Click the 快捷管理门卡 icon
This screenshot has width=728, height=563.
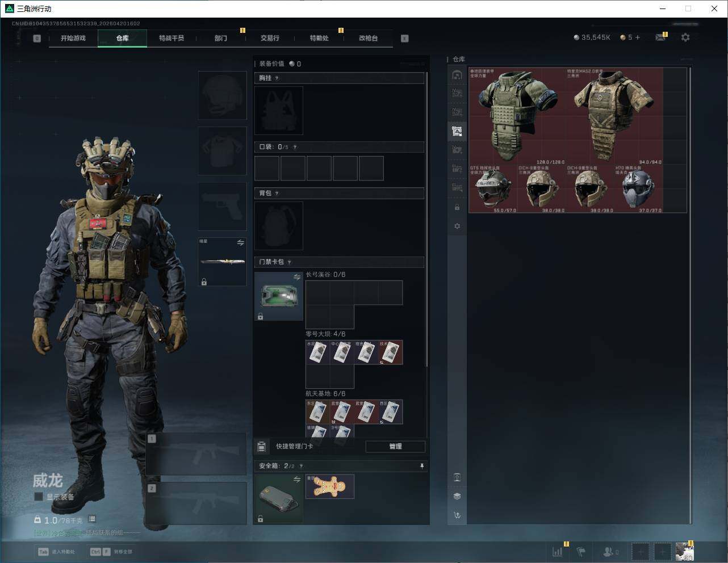click(261, 446)
